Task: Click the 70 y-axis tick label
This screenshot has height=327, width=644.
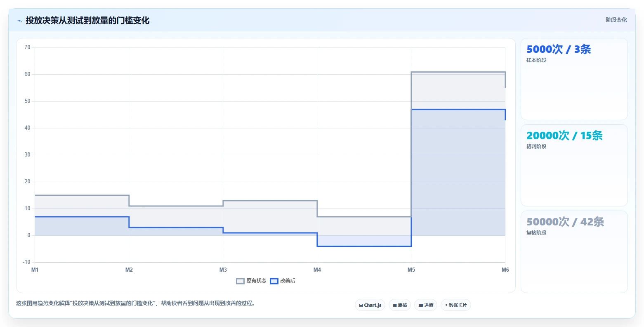Action: [27, 47]
